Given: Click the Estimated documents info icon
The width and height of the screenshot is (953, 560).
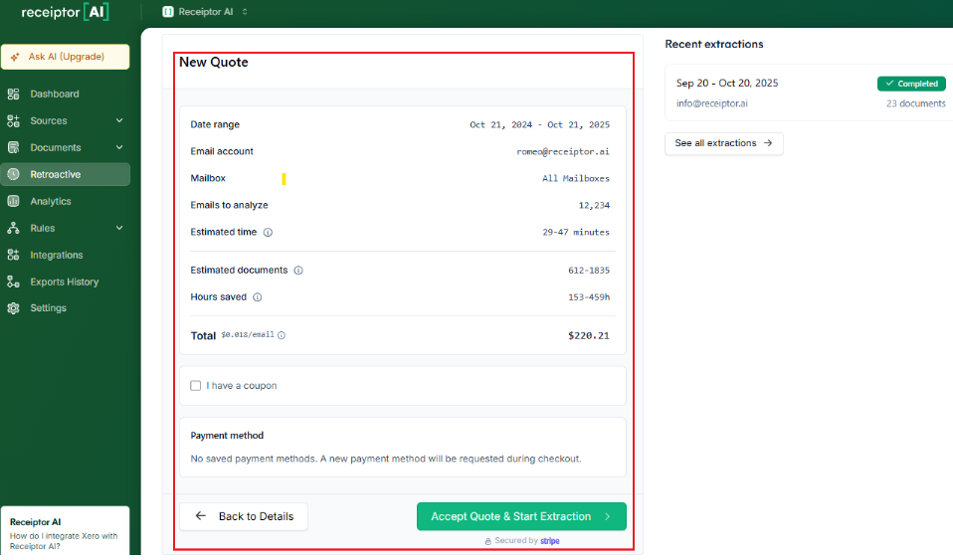Looking at the screenshot, I should [x=298, y=270].
